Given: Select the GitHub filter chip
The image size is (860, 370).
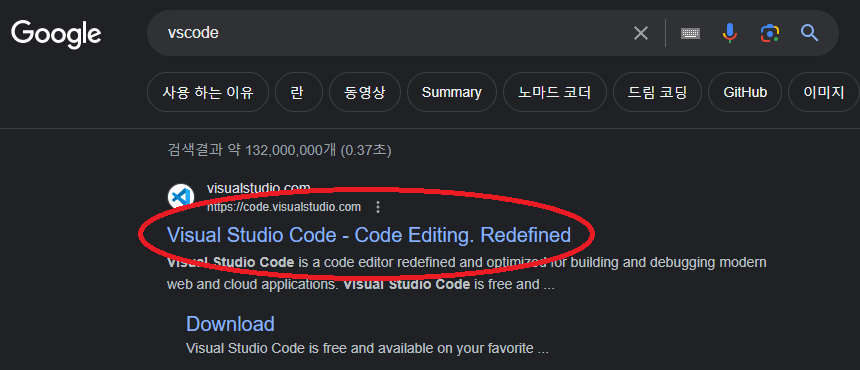Looking at the screenshot, I should pos(745,92).
